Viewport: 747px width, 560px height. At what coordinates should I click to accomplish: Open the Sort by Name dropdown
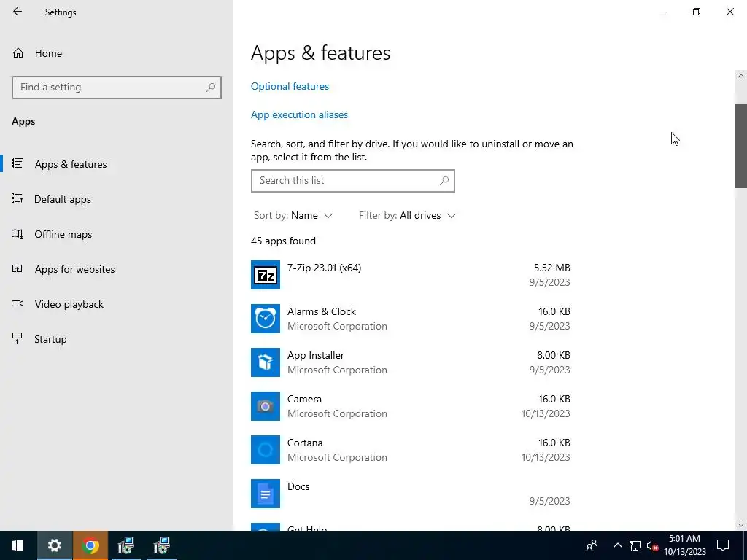(x=293, y=215)
